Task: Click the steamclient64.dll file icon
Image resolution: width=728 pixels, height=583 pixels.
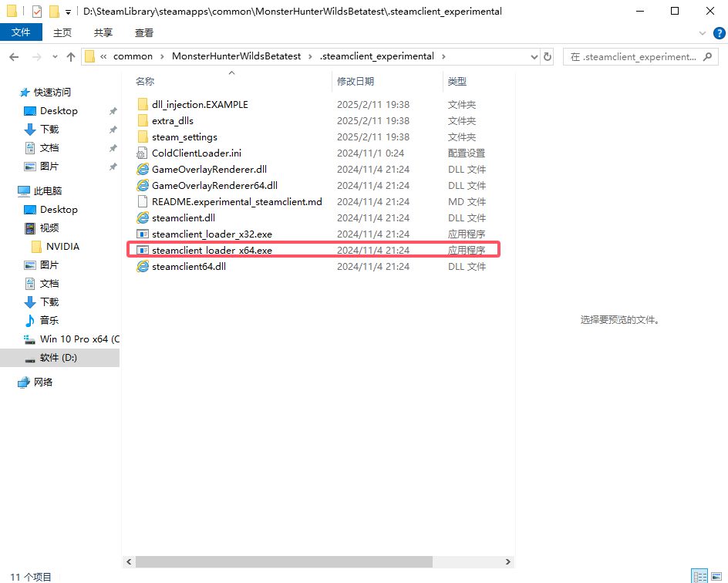Action: pos(143,266)
